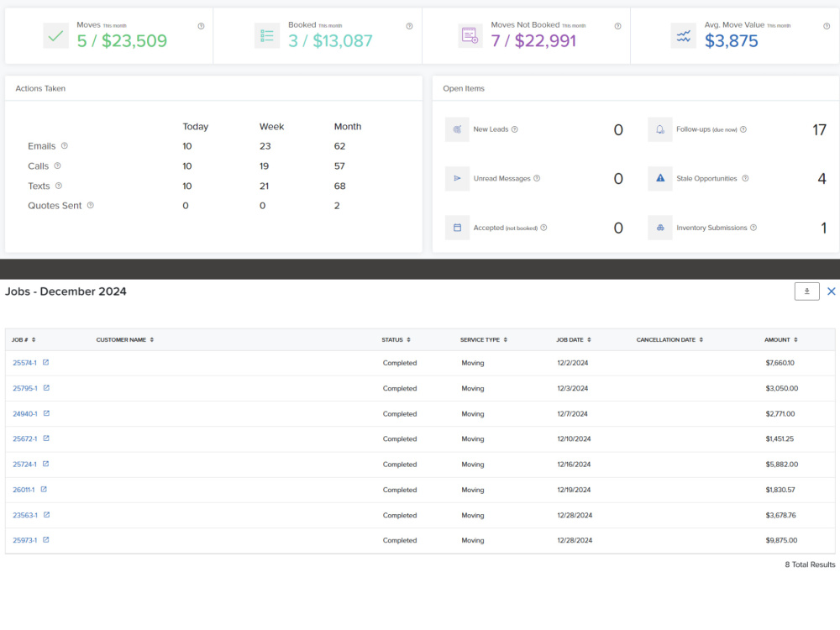Show Follow-ups help icon
This screenshot has width=840, height=630.
743,129
